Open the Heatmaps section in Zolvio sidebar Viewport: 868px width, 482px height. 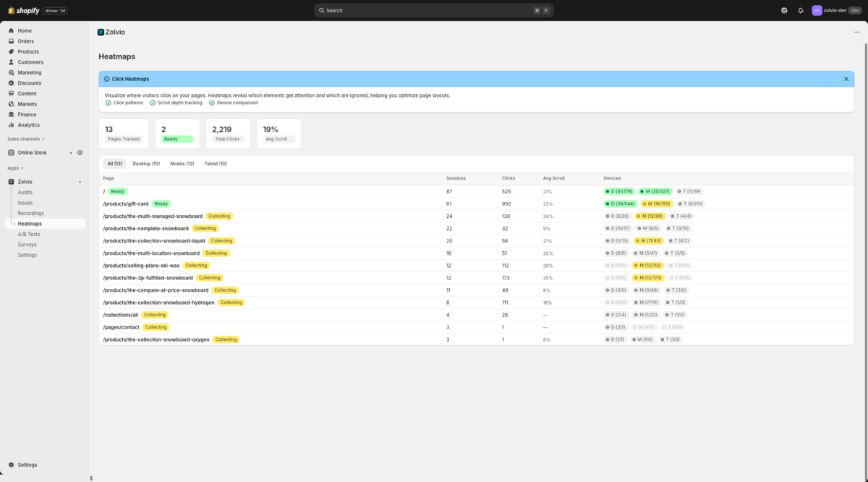pos(29,223)
